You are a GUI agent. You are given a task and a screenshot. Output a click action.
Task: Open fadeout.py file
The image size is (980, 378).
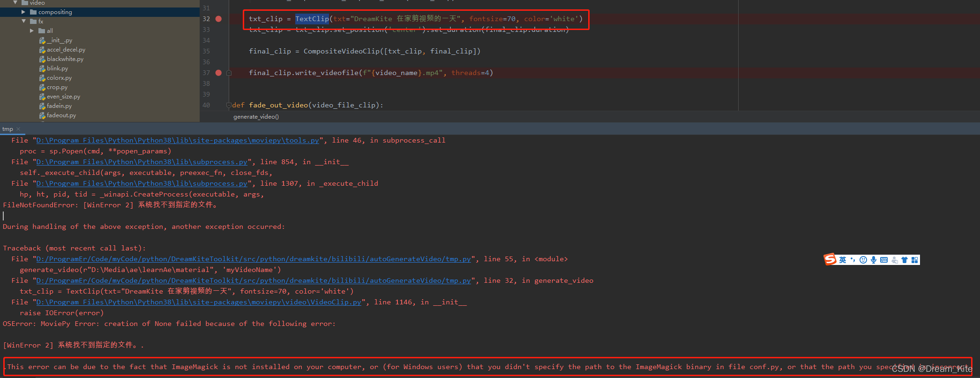[61, 115]
